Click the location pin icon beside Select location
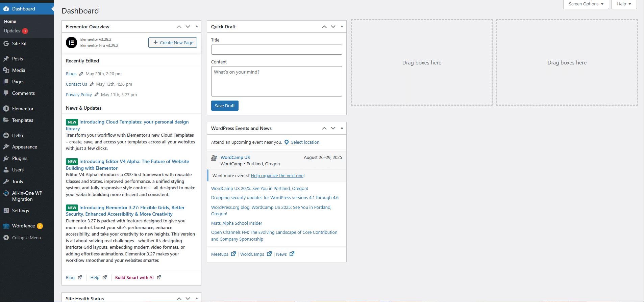Viewport: 644px width, 302px height. (x=287, y=142)
